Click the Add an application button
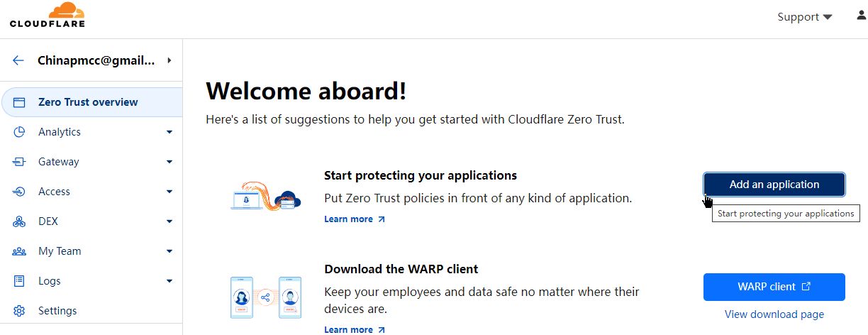This screenshot has height=335, width=868. (774, 185)
